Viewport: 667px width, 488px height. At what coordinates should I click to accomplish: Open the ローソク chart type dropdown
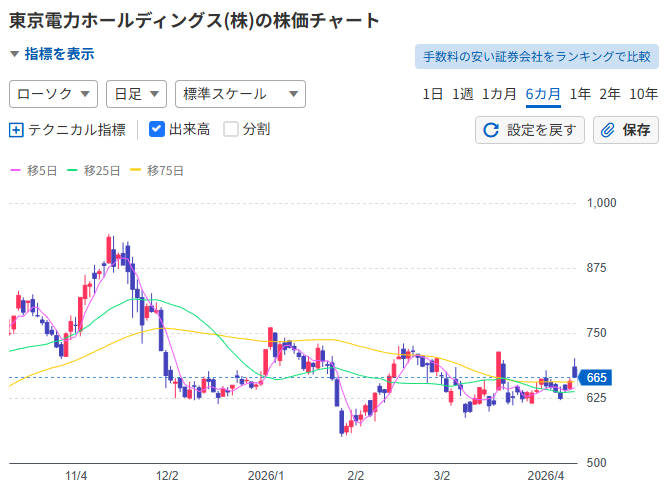click(53, 94)
